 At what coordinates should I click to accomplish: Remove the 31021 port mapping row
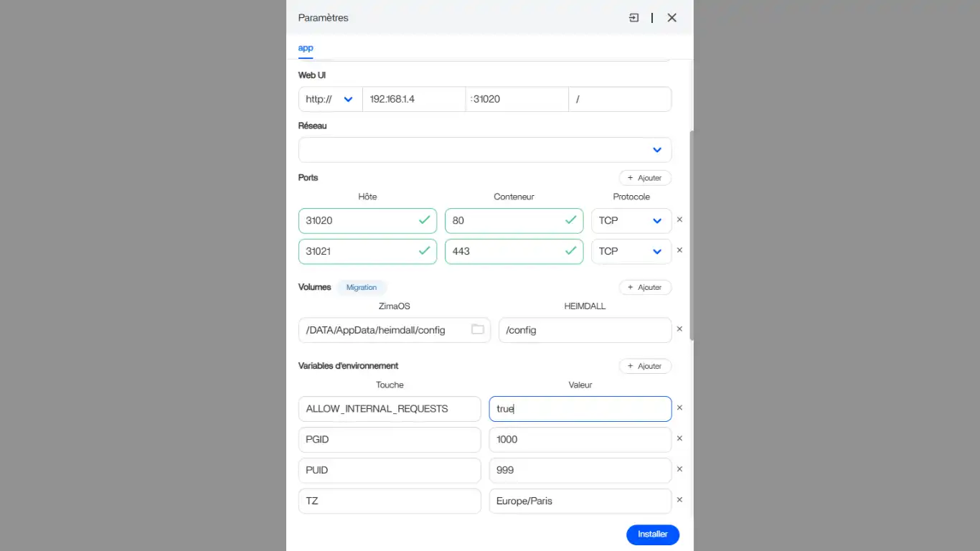pos(679,251)
